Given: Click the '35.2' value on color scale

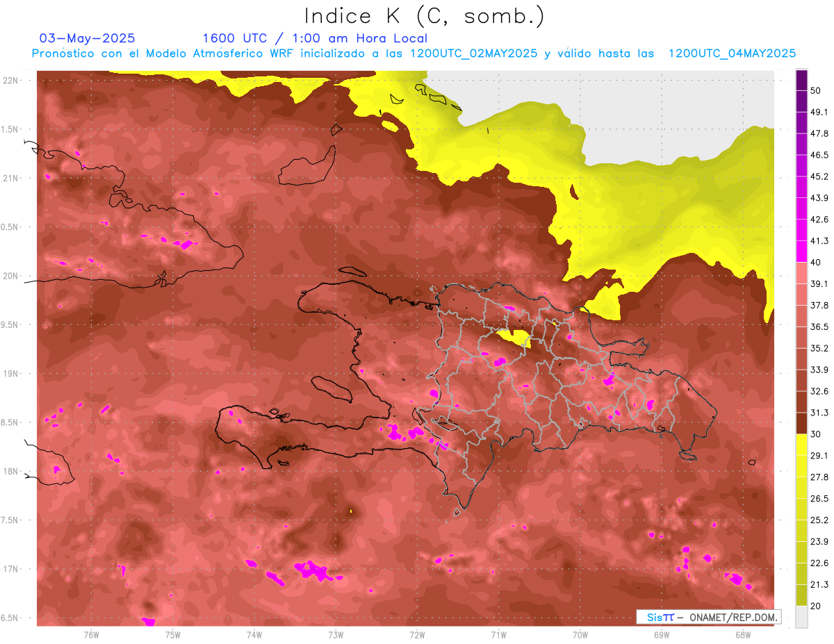Looking at the screenshot, I should pos(819,348).
